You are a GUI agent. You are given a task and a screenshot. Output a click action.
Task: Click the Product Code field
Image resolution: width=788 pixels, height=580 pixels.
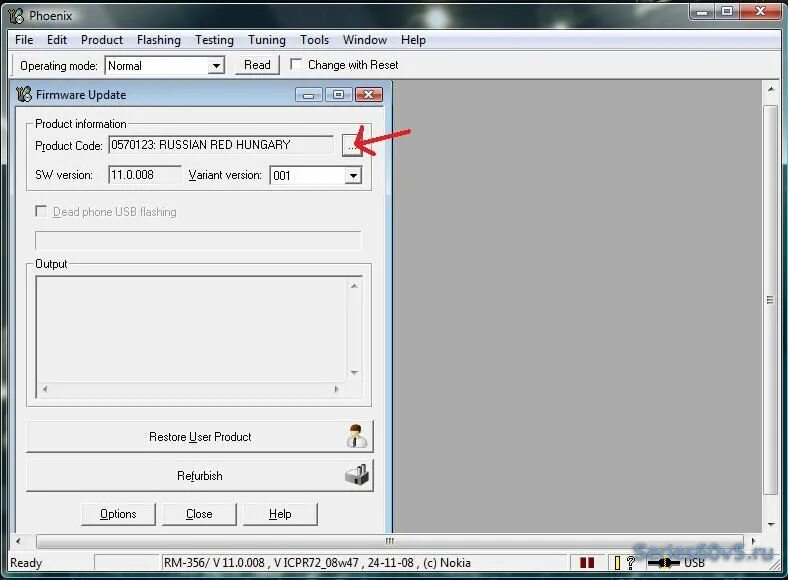click(x=221, y=145)
